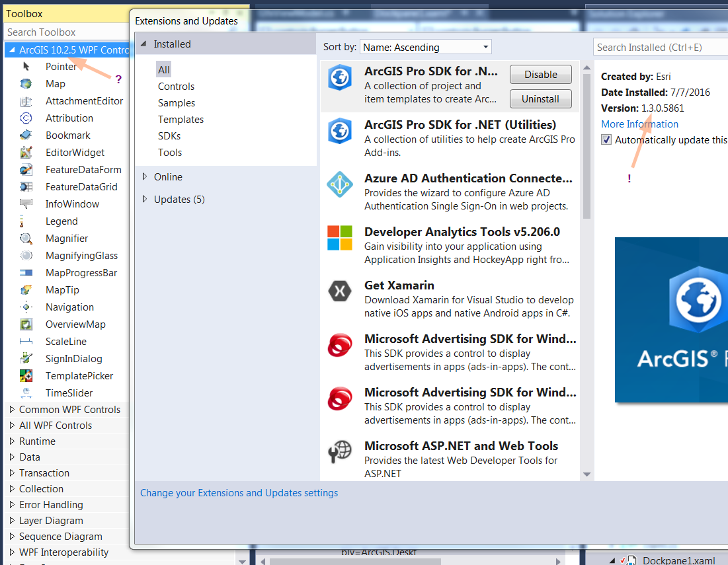Expand the Sequence Diagram toolbox group
The height and width of the screenshot is (565, 728).
[x=12, y=536]
